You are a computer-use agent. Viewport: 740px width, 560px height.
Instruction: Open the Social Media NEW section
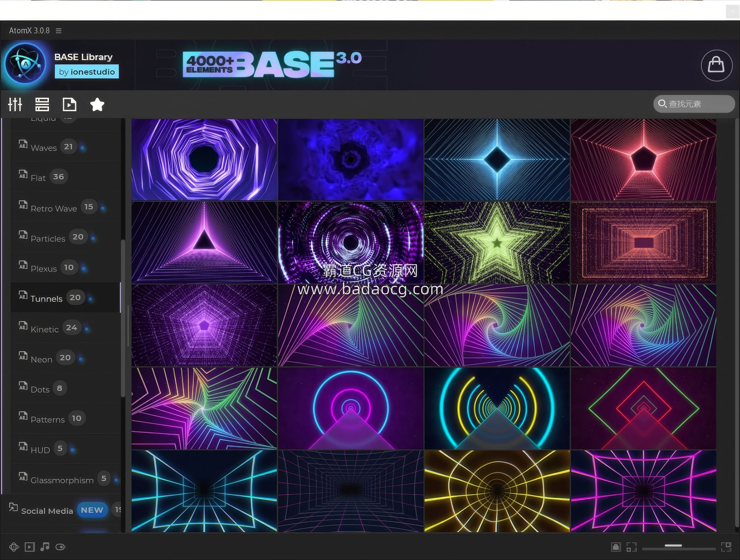click(x=62, y=510)
